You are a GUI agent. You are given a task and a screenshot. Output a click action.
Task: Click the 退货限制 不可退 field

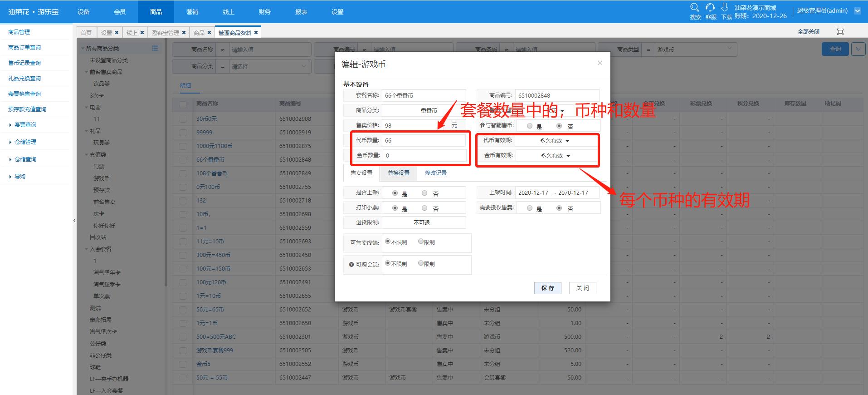(424, 222)
